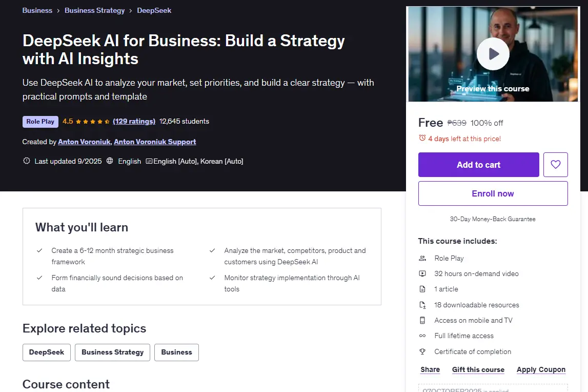Click 30-Day Money-Back Guarantee text
The height and width of the screenshot is (392, 588).
click(x=493, y=219)
